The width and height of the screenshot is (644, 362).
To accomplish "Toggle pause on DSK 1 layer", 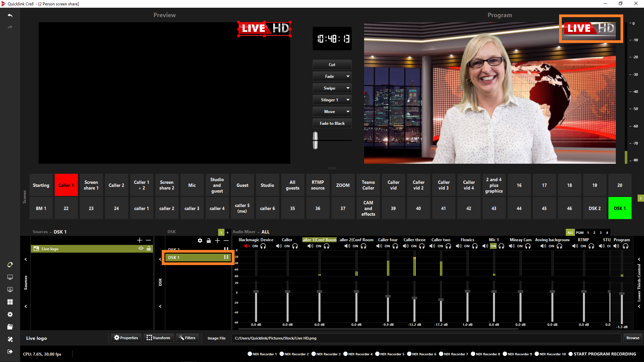I will click(x=226, y=257).
